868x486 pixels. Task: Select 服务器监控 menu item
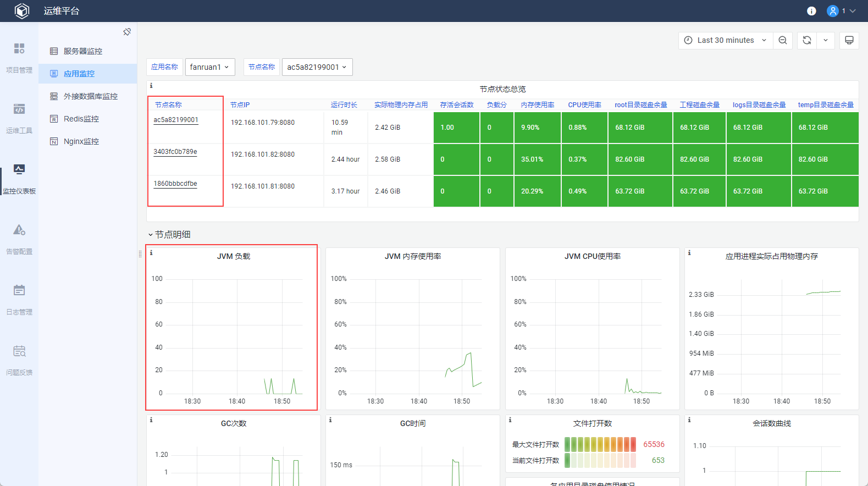82,51
